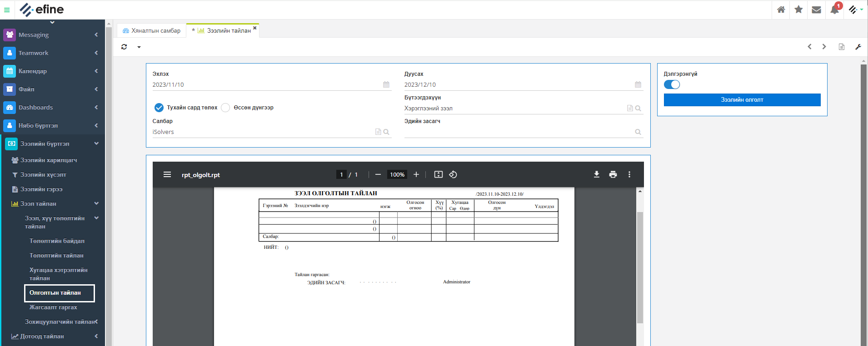The height and width of the screenshot is (346, 868).
Task: Go to next with right chevron
Action: [x=824, y=47]
